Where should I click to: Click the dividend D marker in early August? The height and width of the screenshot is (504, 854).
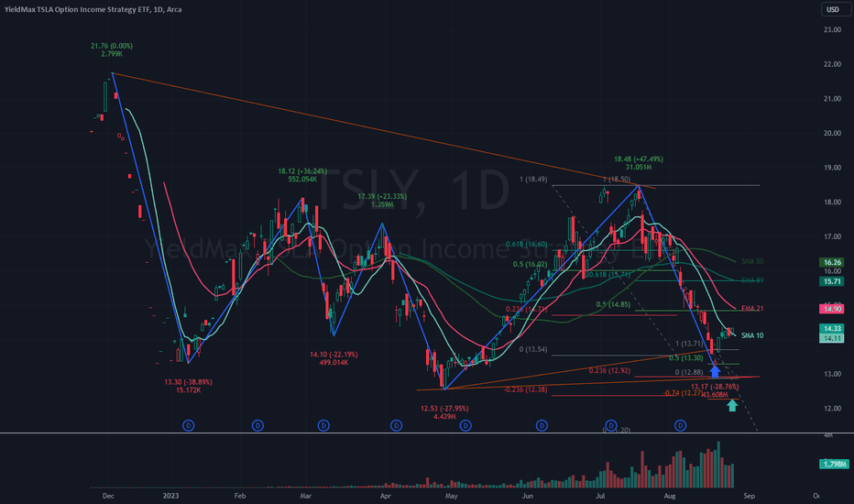pyautogui.click(x=680, y=425)
